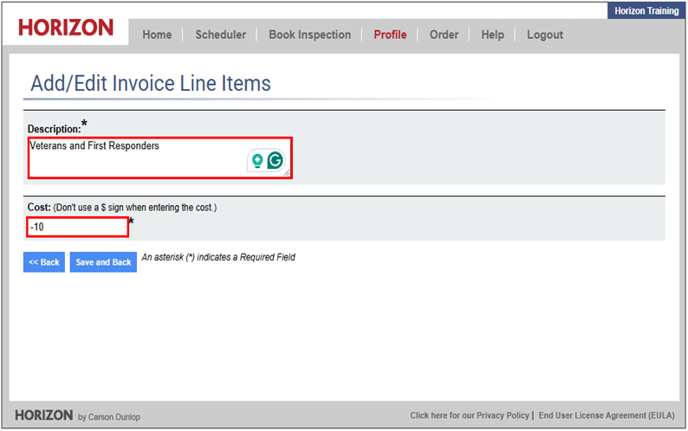Click the Add/Edit Invoice Line Items heading
This screenshot has height=431, width=688.
[150, 83]
